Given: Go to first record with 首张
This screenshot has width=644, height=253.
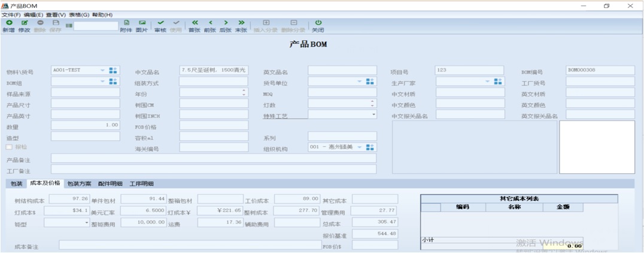Looking at the screenshot, I should click(195, 23).
